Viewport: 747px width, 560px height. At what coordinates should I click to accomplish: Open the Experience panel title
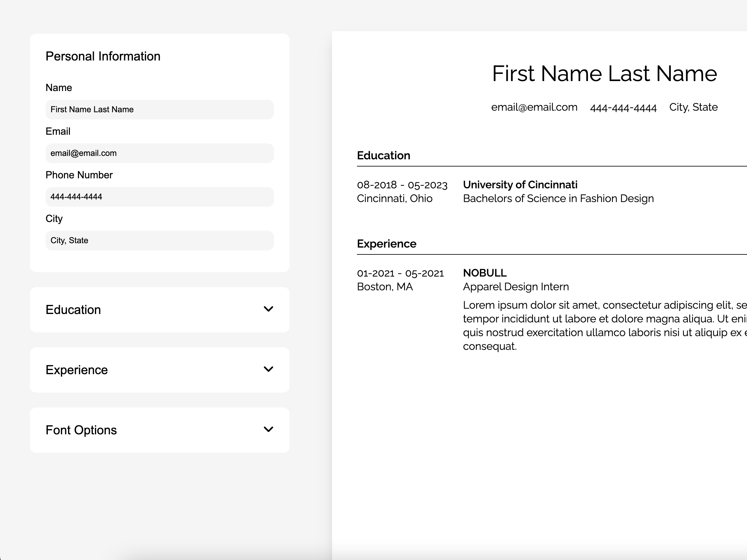77,370
